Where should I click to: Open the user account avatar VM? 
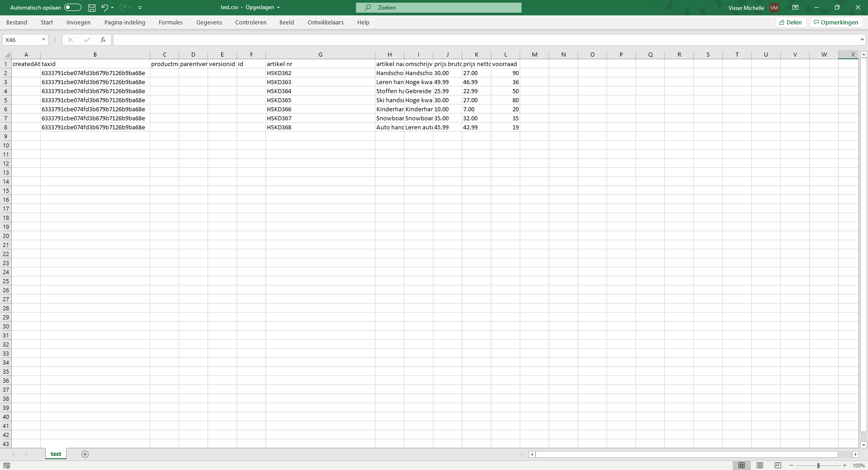[x=774, y=8]
